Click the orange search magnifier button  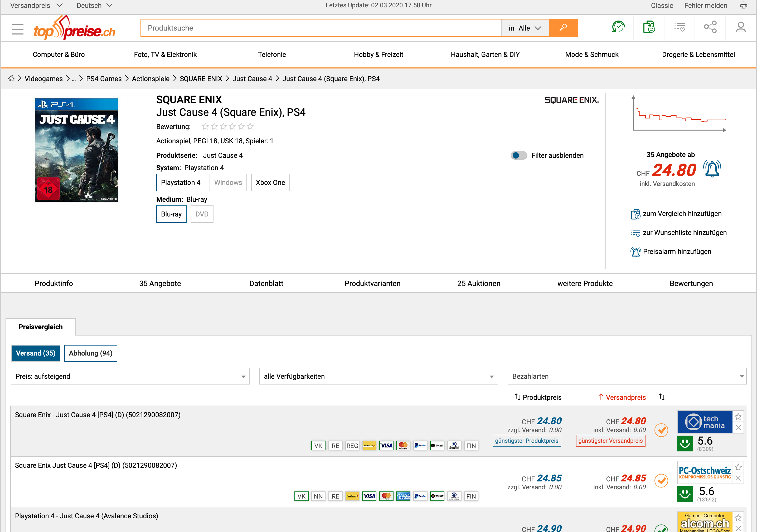pos(563,28)
